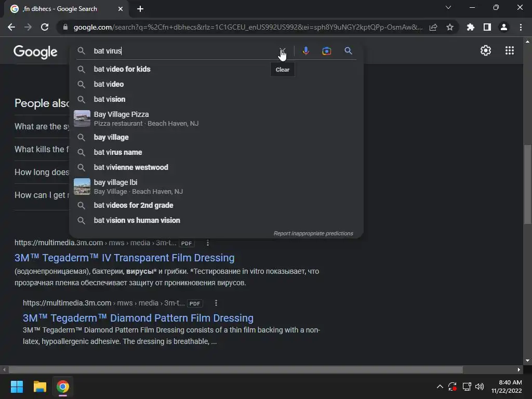Image resolution: width=532 pixels, height=399 pixels.
Task: Close the ',fn dbhecs' tab
Action: 121,9
